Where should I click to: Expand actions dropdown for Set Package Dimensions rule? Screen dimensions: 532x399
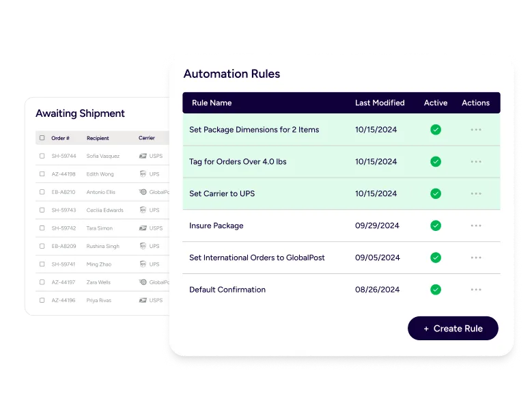(x=475, y=130)
